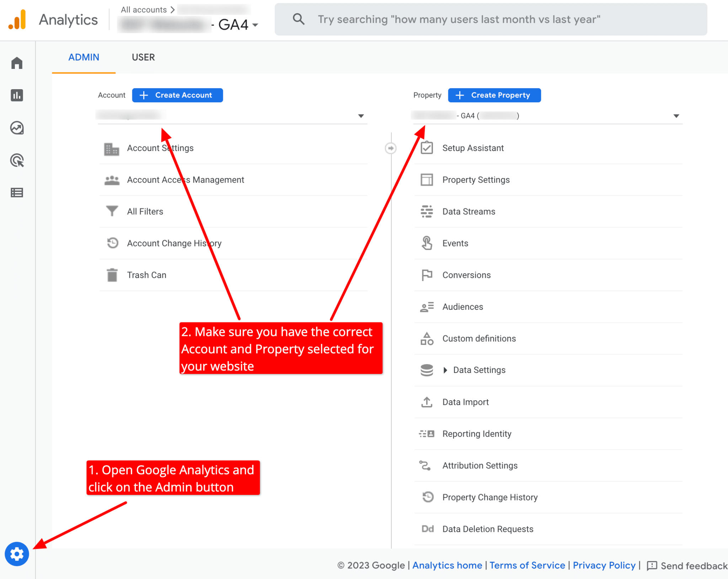Click the circular arrow between account and property columns
This screenshot has width=728, height=579.
click(x=391, y=148)
